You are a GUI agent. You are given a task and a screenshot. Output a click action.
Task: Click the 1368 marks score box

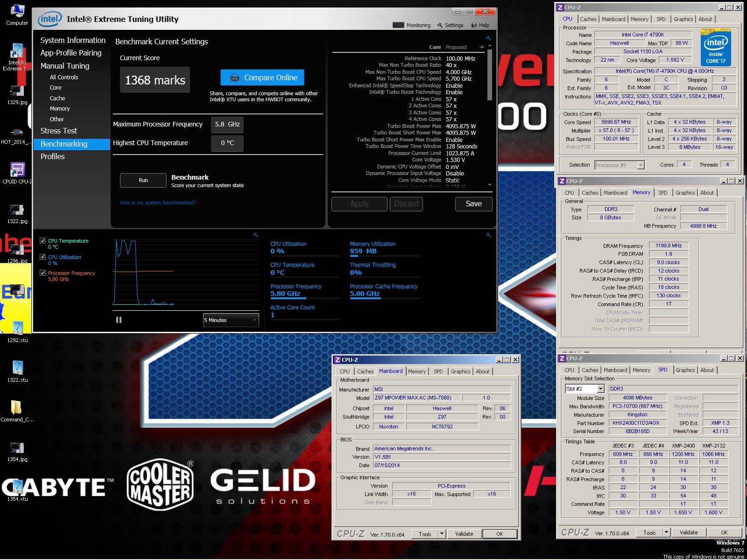click(x=155, y=80)
